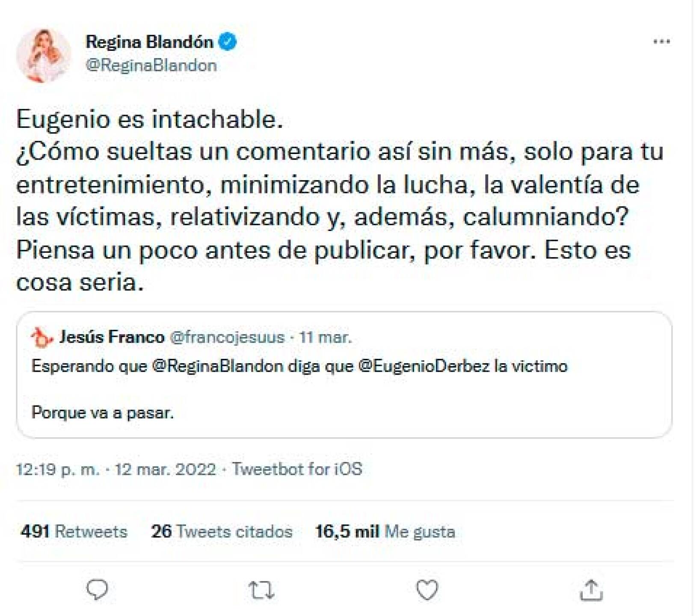Open the share tweet icon
Image resolution: width=696 pixels, height=616 pixels.
pos(591,590)
